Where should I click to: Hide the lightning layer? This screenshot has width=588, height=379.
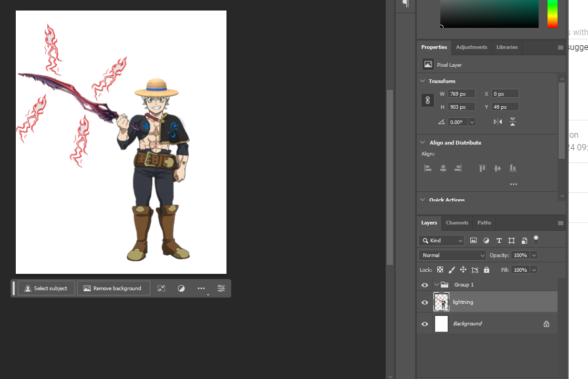425,302
